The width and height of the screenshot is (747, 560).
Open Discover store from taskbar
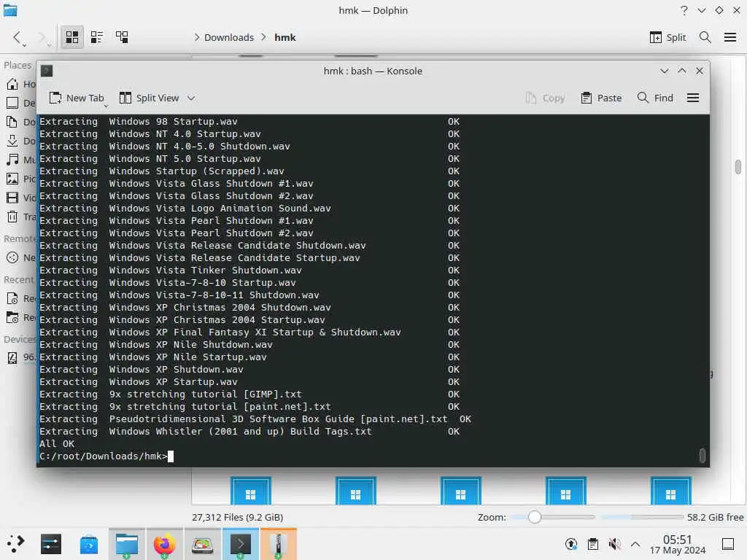(x=88, y=544)
